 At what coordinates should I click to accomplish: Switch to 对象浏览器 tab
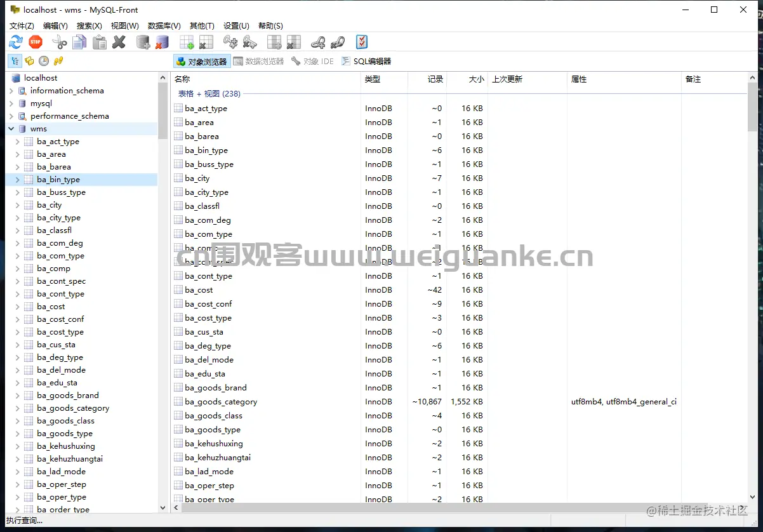click(201, 62)
